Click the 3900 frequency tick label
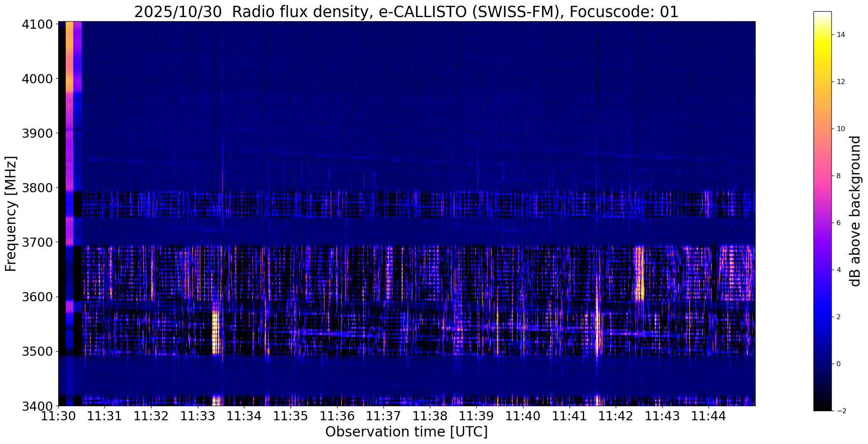Screen dimensions: 868x444 coord(38,133)
